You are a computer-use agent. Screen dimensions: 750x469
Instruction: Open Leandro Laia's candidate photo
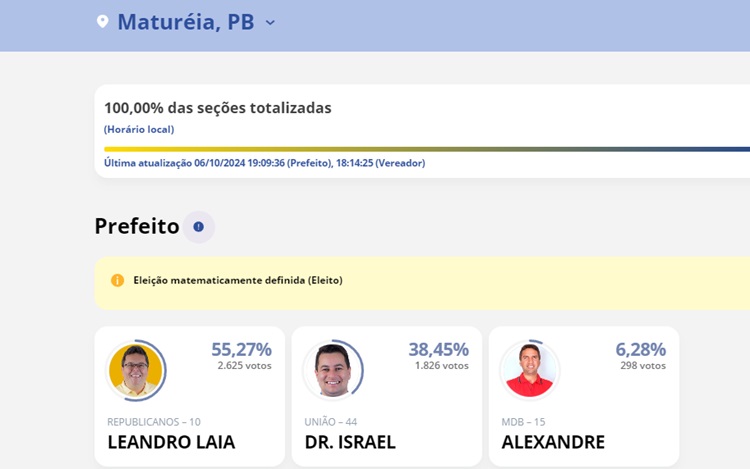pyautogui.click(x=135, y=370)
